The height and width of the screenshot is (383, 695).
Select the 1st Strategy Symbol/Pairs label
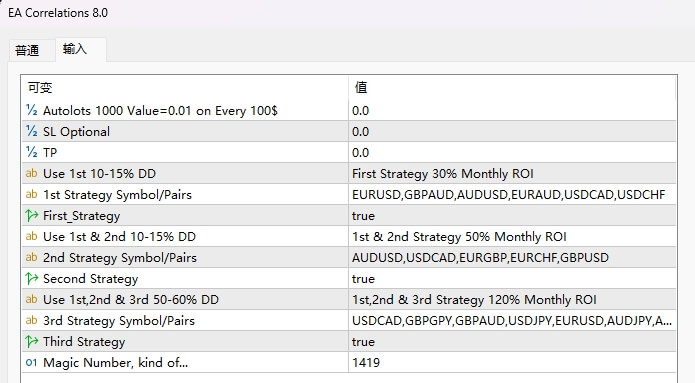point(117,195)
